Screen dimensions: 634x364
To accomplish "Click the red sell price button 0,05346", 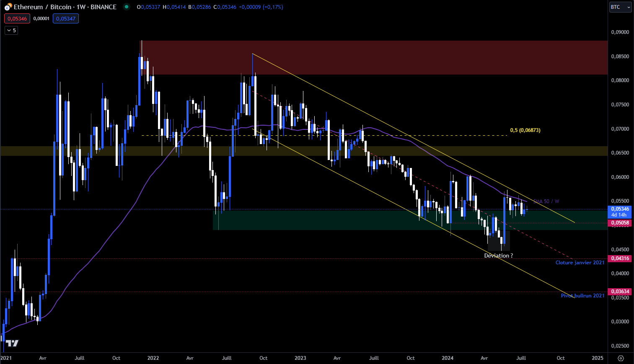I will click(17, 18).
